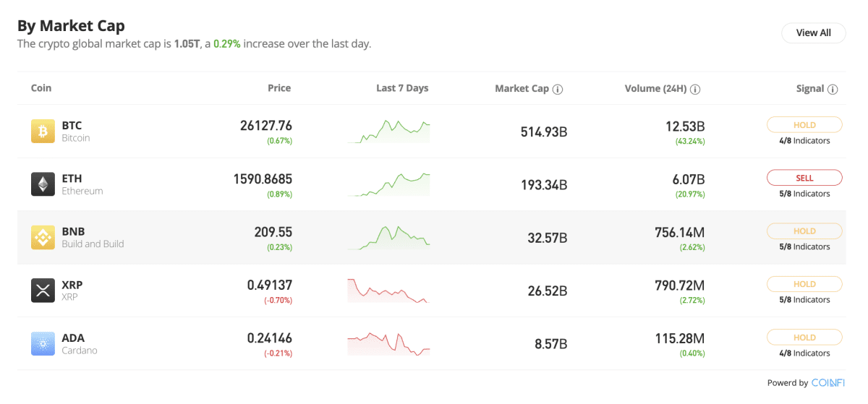Click the Last 7 Days column header
This screenshot has height=404, width=868.
click(x=402, y=88)
